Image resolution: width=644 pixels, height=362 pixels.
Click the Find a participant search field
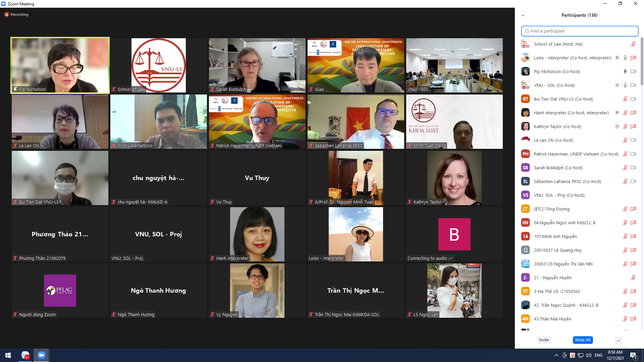point(580,31)
